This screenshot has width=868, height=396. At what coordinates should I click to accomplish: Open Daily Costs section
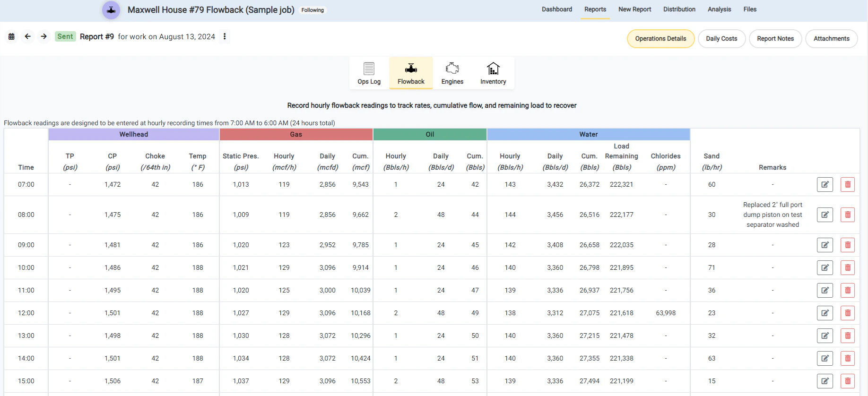pyautogui.click(x=721, y=39)
